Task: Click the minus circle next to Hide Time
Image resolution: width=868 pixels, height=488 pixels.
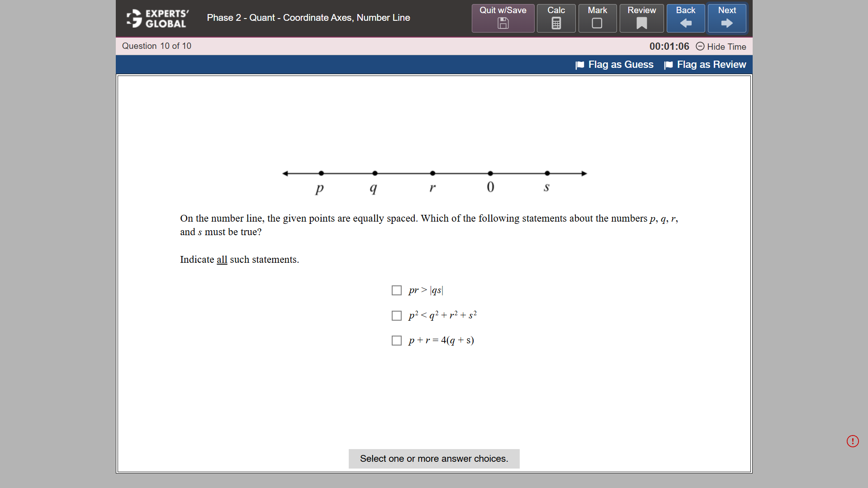Action: tap(700, 47)
